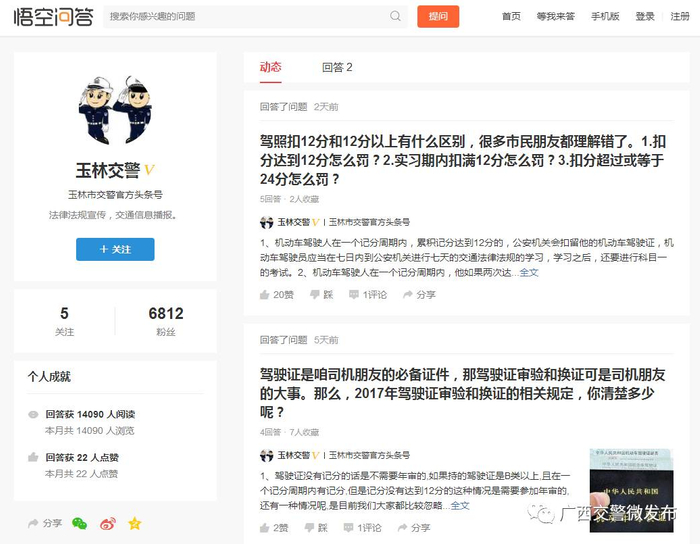
Task: Open 手机版 in top navigation
Action: (x=605, y=17)
